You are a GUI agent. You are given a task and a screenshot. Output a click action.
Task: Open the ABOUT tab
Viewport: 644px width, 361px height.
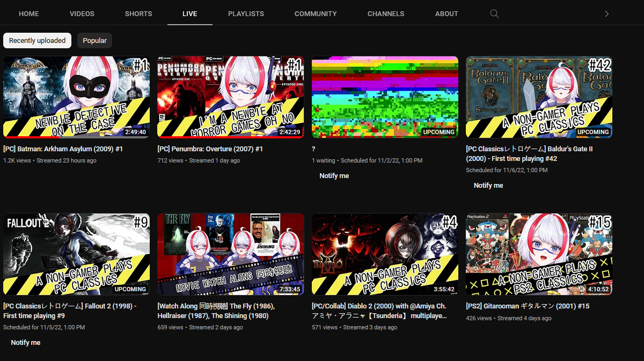tap(447, 14)
